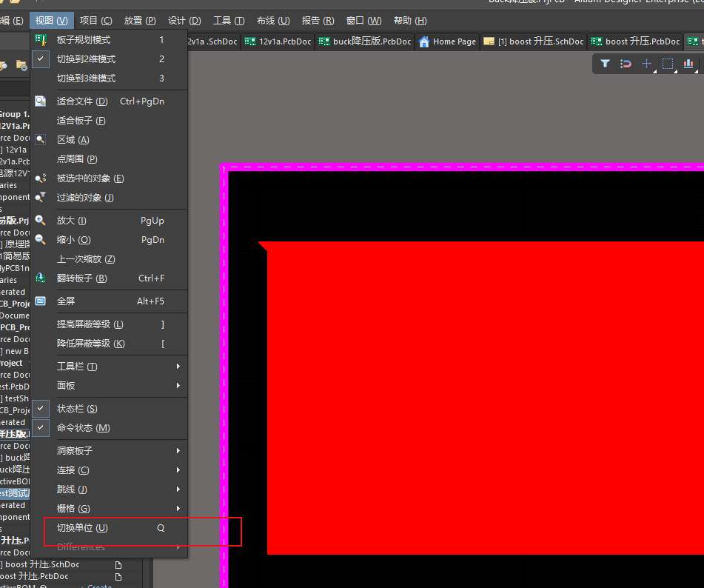Image resolution: width=704 pixels, height=588 pixels.
Task: Click the document icon beside boost 升压.SchDoc row
Action: pyautogui.click(x=118, y=564)
